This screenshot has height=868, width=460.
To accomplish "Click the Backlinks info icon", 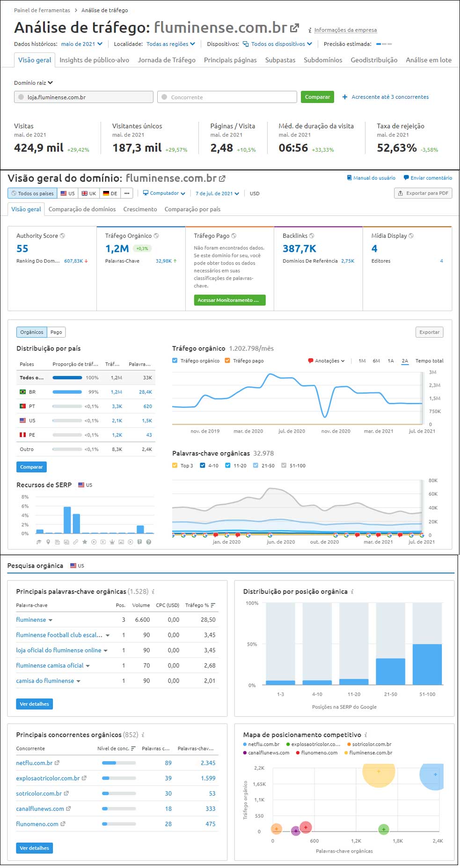I will pos(312,236).
